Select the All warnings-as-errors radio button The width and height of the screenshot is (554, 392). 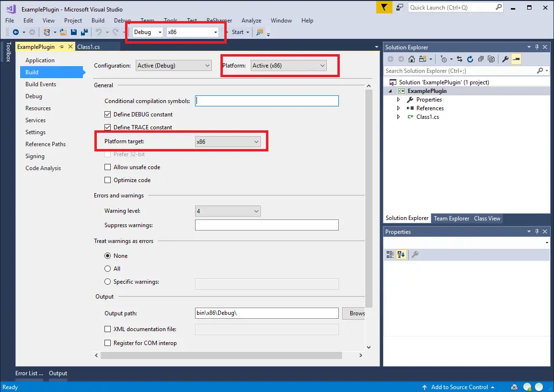108,269
